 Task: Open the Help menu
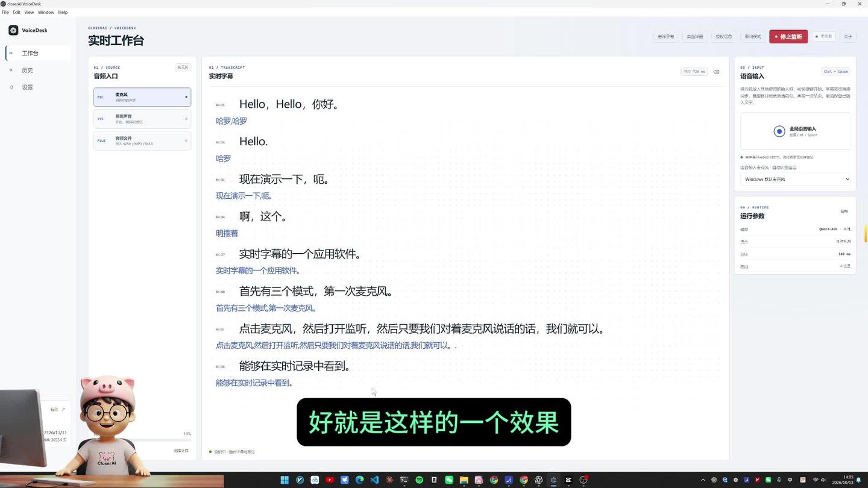(x=63, y=12)
